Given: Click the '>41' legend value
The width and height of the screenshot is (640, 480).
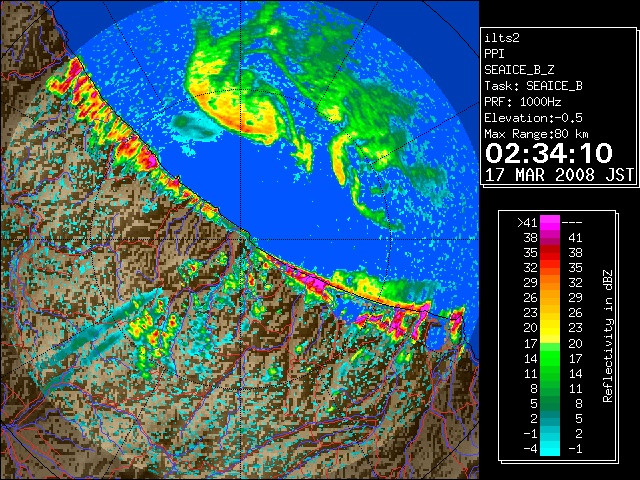Looking at the screenshot, I should pyautogui.click(x=527, y=223).
